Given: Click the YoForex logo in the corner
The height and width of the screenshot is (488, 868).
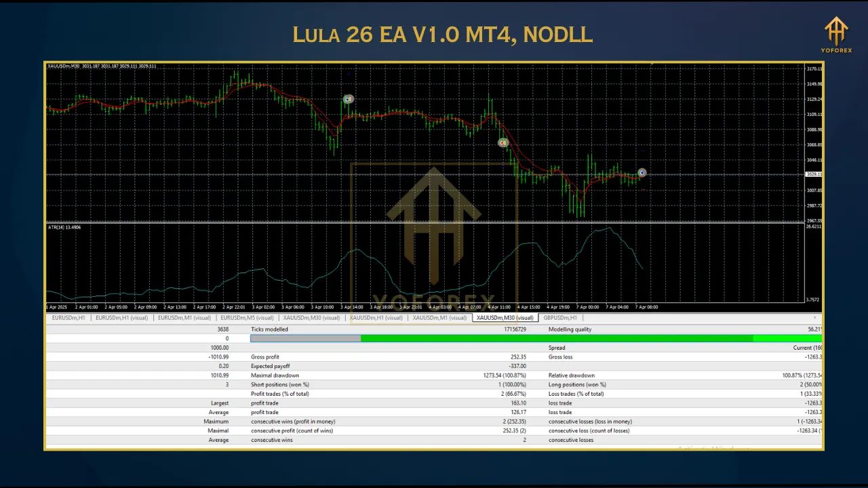Looking at the screenshot, I should tap(836, 35).
